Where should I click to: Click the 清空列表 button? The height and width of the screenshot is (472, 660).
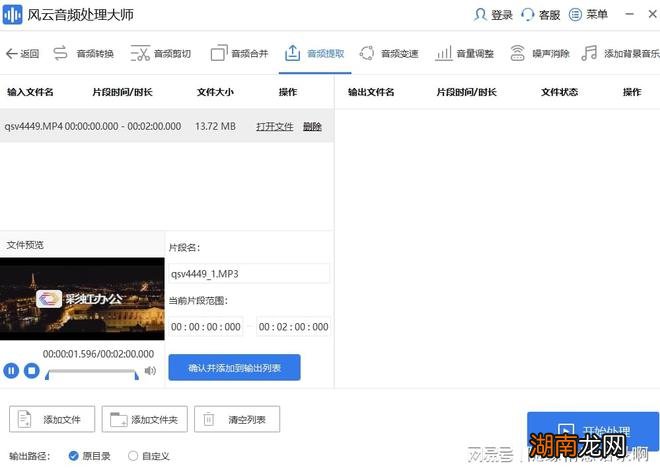[237, 419]
